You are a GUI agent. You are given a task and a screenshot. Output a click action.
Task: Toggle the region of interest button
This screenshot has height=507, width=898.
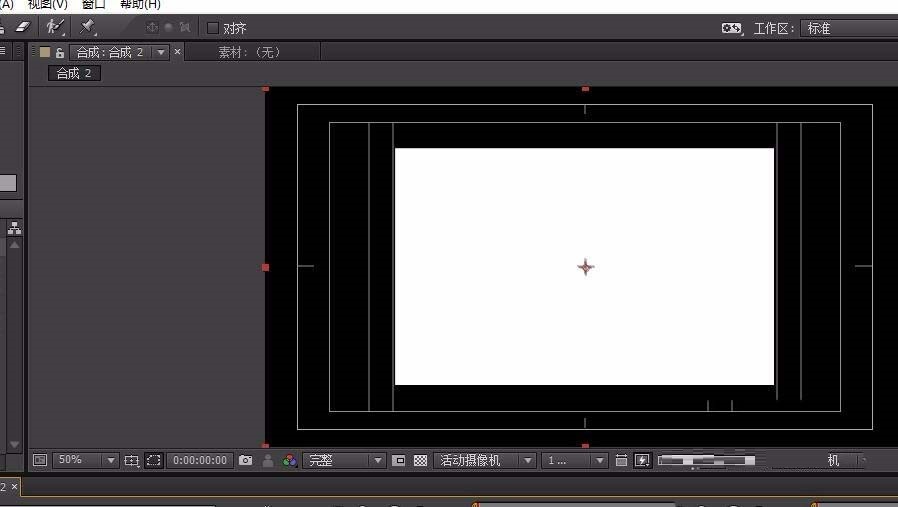pos(399,461)
